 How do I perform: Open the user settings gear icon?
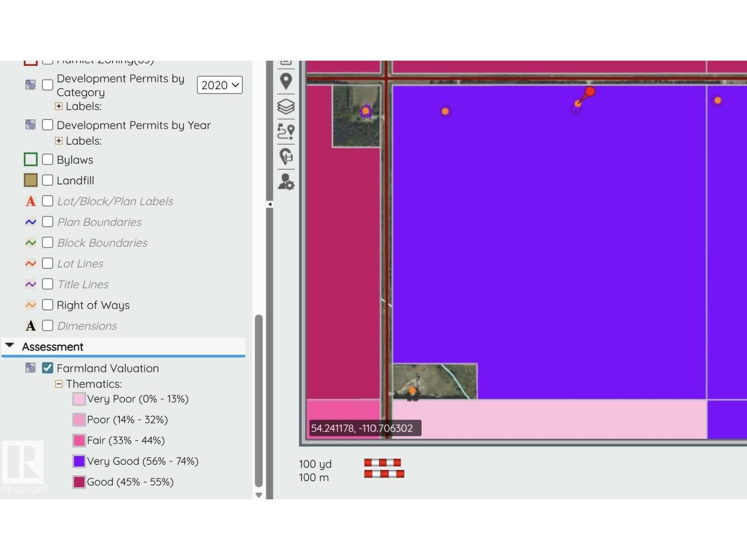click(x=286, y=182)
